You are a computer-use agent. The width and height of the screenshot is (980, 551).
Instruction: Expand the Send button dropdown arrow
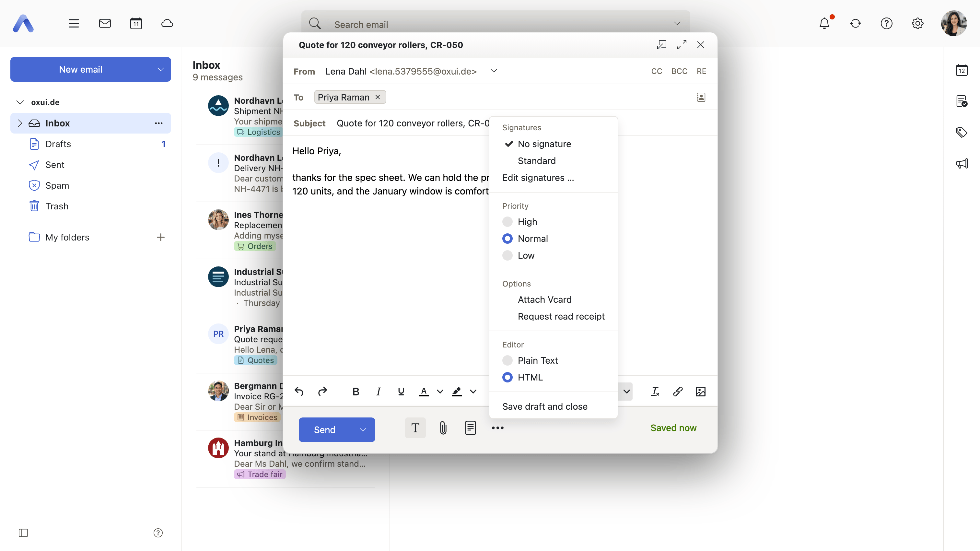(x=363, y=430)
